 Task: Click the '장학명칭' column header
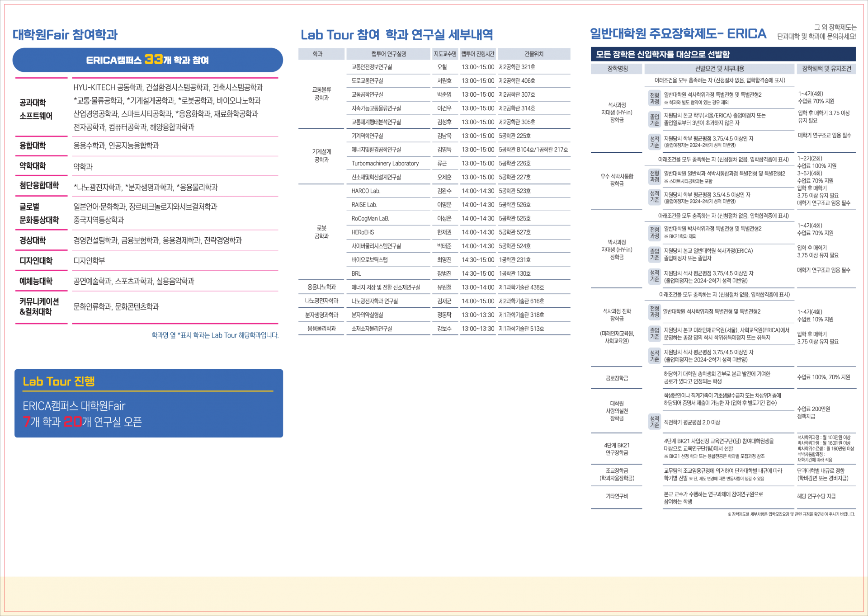pyautogui.click(x=617, y=69)
